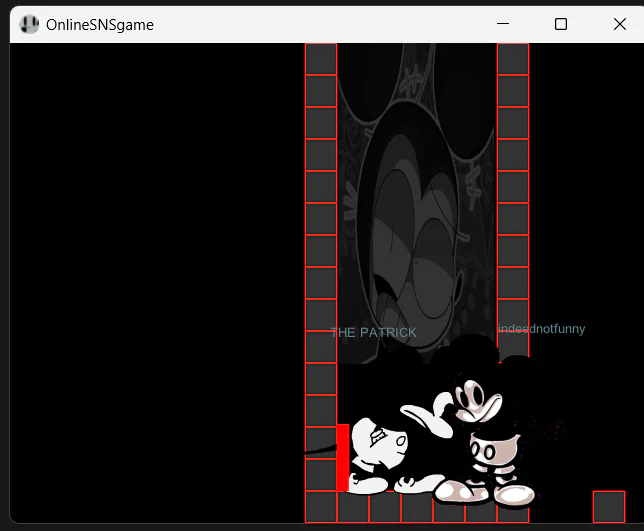Click the indeednotfunny player name label
The width and height of the screenshot is (644, 531).
tap(541, 329)
